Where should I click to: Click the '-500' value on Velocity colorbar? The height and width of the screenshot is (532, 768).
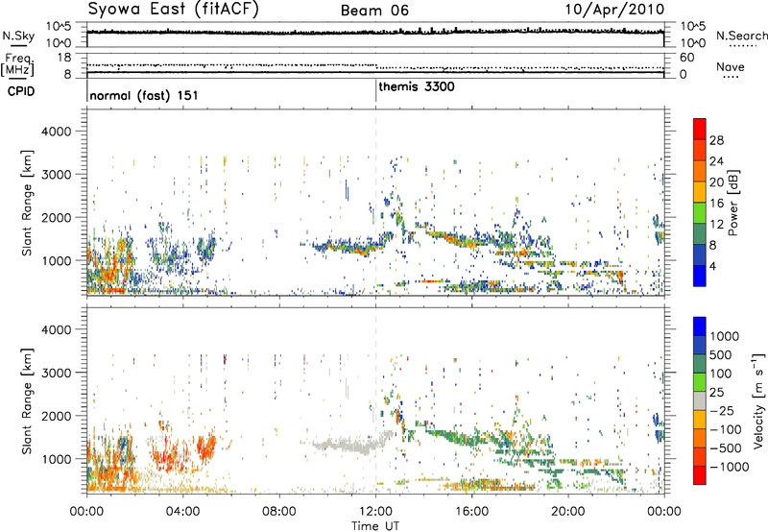(x=726, y=447)
